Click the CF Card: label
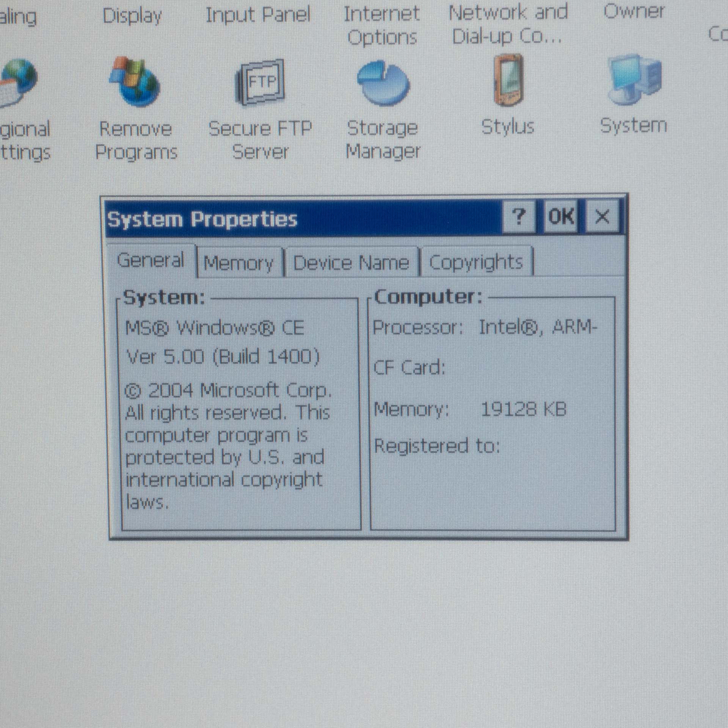The width and height of the screenshot is (728, 728). [409, 367]
